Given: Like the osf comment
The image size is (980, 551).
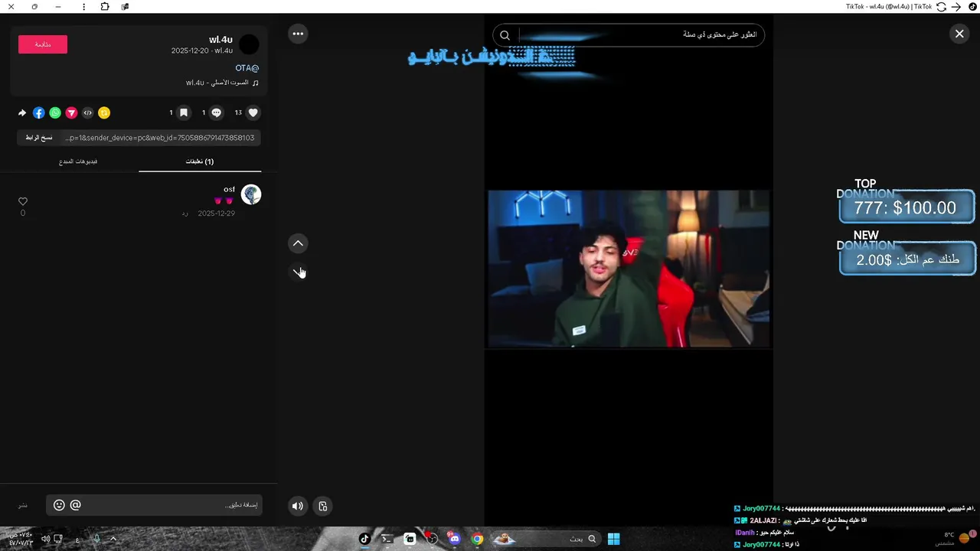Looking at the screenshot, I should (x=22, y=201).
